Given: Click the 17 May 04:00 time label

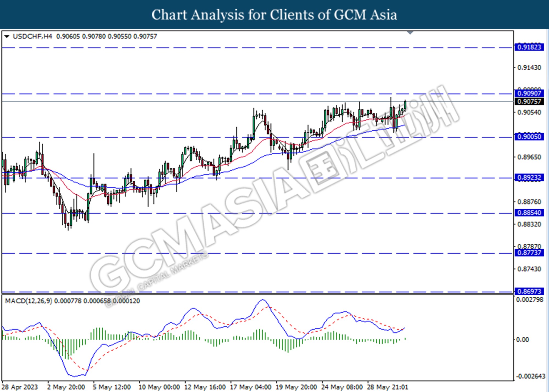Looking at the screenshot, I should pos(251,387).
